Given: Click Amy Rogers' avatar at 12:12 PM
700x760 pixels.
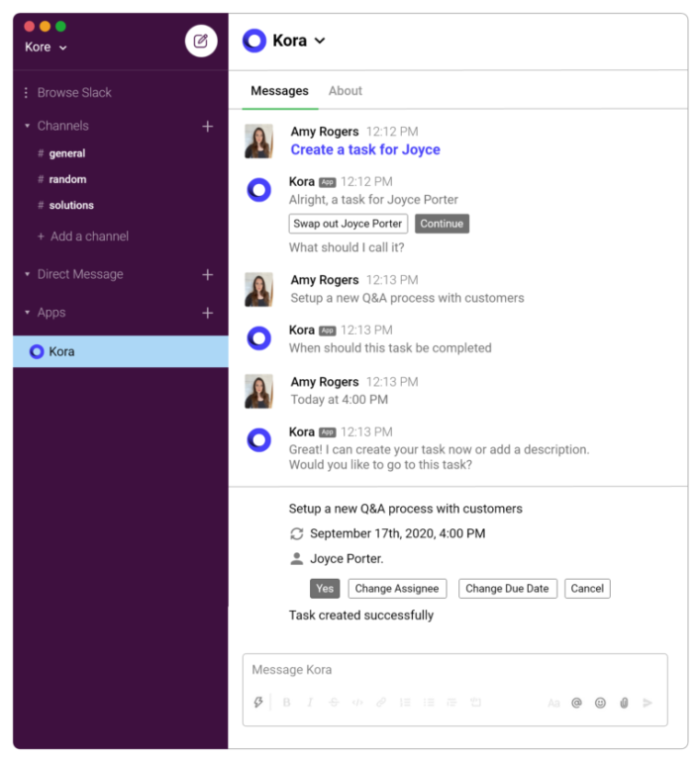Looking at the screenshot, I should click(x=259, y=142).
